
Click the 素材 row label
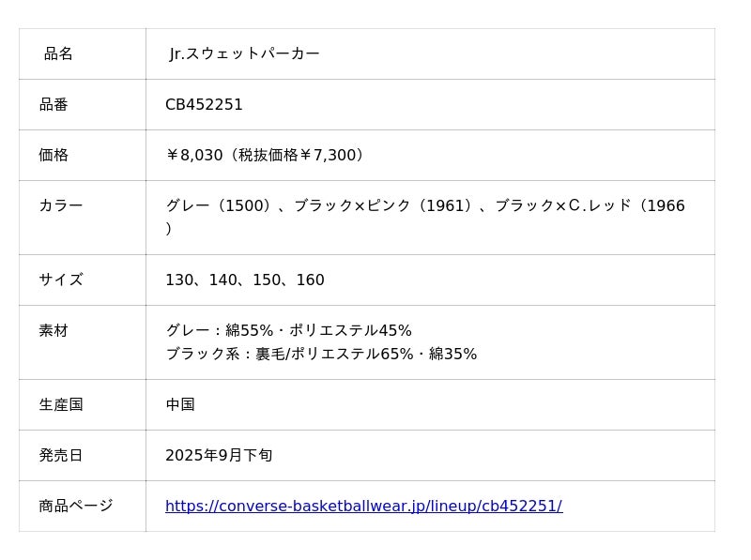click(x=54, y=331)
